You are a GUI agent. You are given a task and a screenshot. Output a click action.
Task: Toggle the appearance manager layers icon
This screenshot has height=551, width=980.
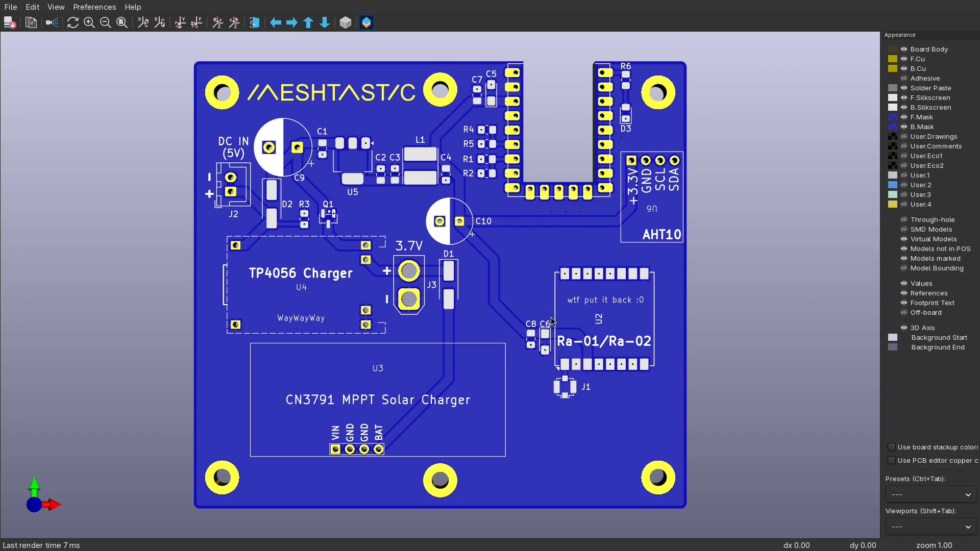click(x=366, y=22)
